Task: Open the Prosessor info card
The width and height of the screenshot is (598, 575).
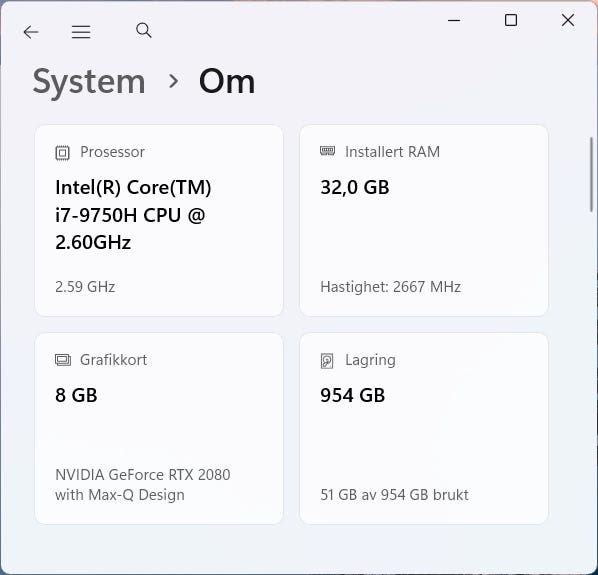Action: coord(159,220)
